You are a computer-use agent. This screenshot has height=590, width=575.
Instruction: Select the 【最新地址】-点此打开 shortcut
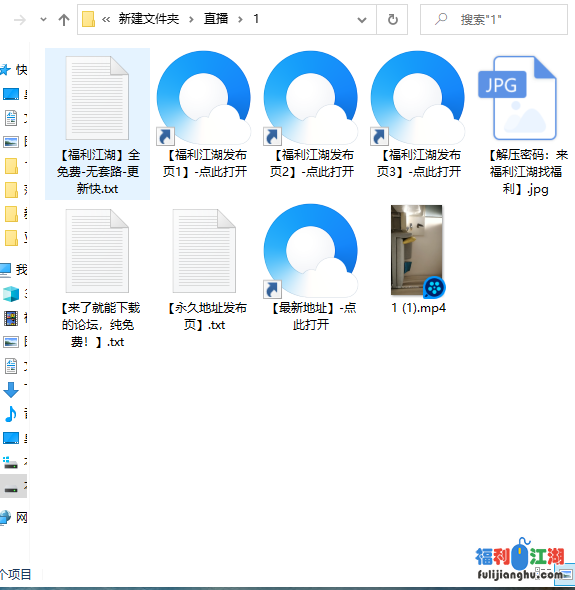311,268
